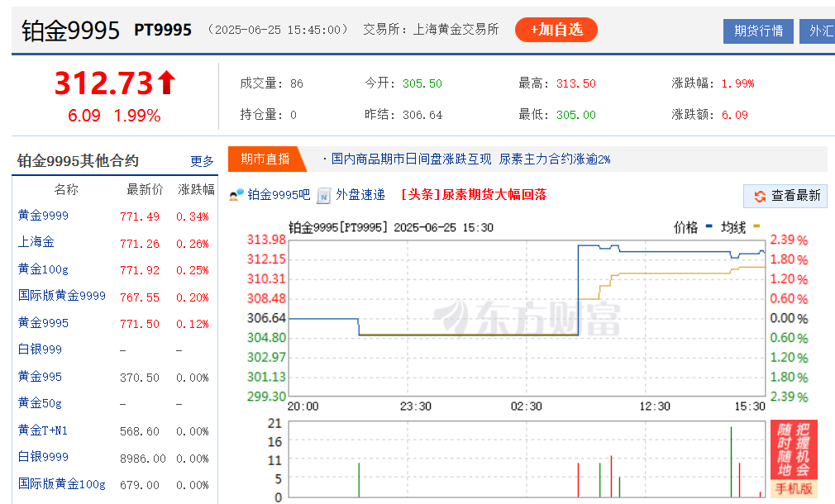Screen dimensions: 835x504
Task: Click the 铂金9995吧 forum icon
Action: [236, 195]
